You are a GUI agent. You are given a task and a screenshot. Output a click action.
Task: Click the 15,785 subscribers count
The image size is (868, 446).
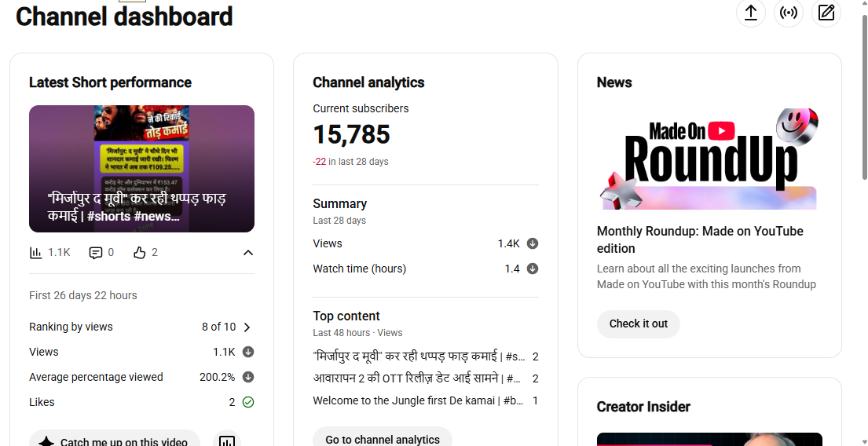351,135
